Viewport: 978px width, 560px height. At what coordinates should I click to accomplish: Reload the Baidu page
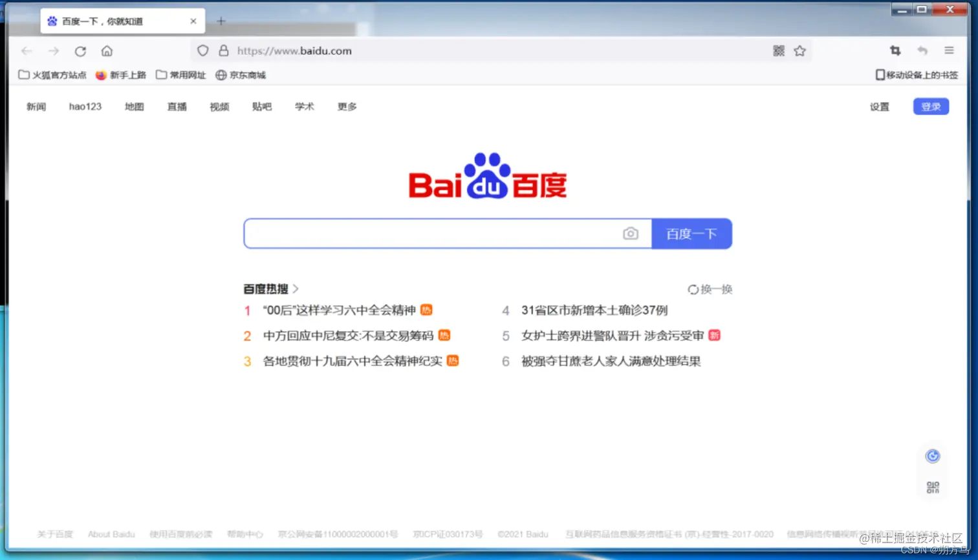point(80,51)
